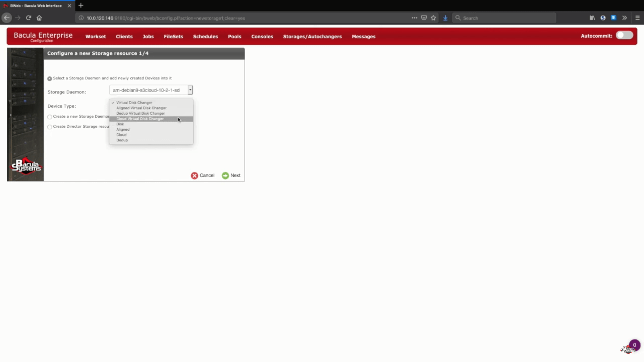Screen dimensions: 644x362
Task: Choose Virtual Disk Changer option
Action: tap(151, 103)
